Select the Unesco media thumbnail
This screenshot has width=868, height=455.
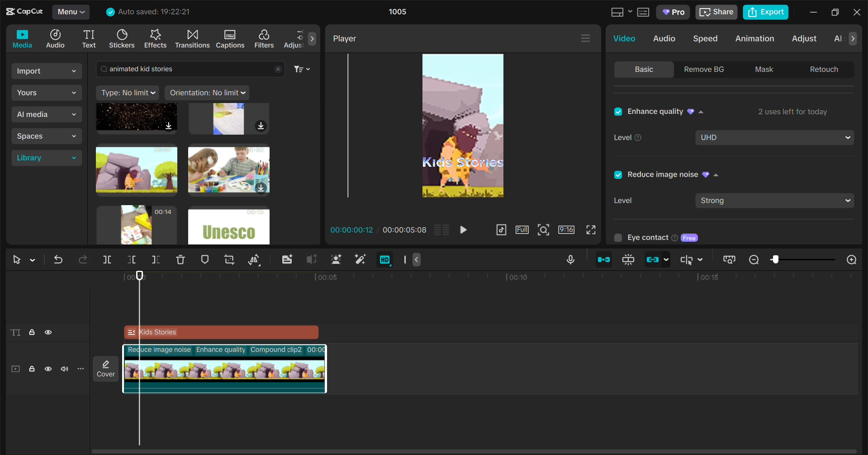(x=229, y=226)
